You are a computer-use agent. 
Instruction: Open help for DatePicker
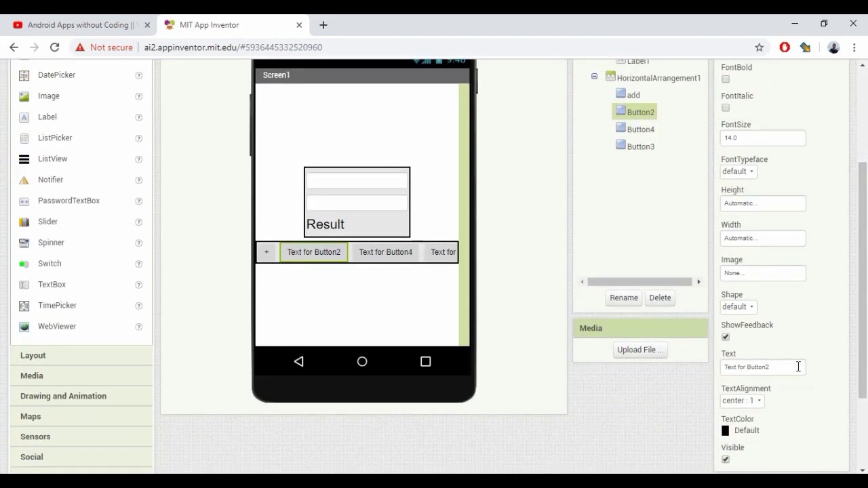[x=139, y=75]
